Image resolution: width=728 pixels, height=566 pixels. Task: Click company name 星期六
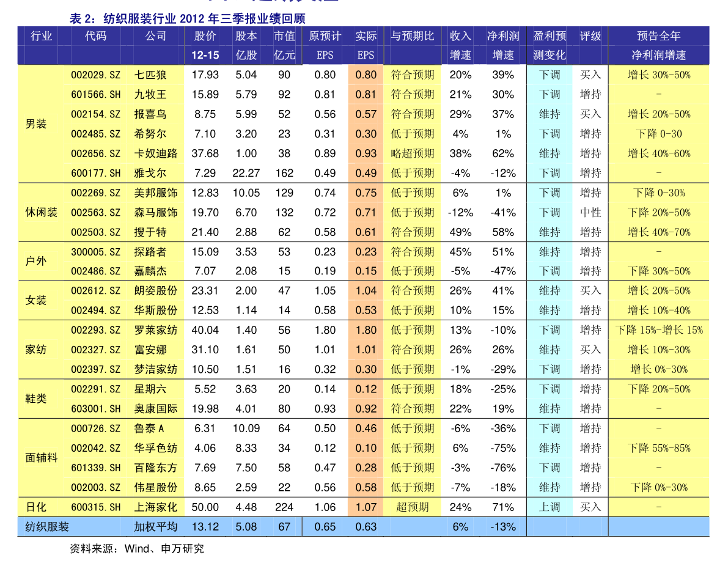click(x=150, y=389)
